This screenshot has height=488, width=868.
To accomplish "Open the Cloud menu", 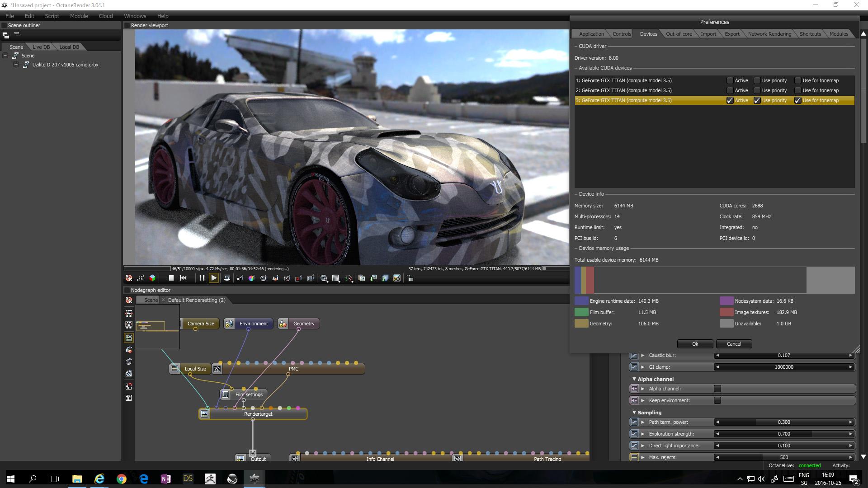I will point(105,16).
